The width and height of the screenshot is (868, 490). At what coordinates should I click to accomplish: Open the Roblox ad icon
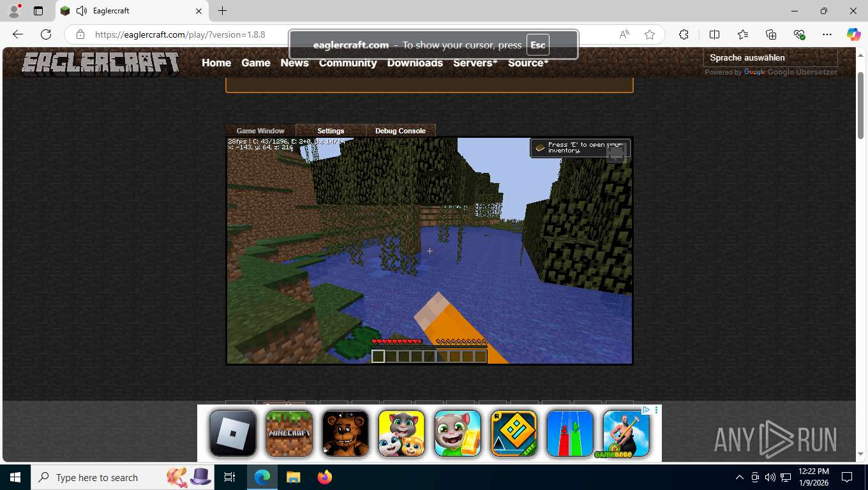[x=233, y=433]
